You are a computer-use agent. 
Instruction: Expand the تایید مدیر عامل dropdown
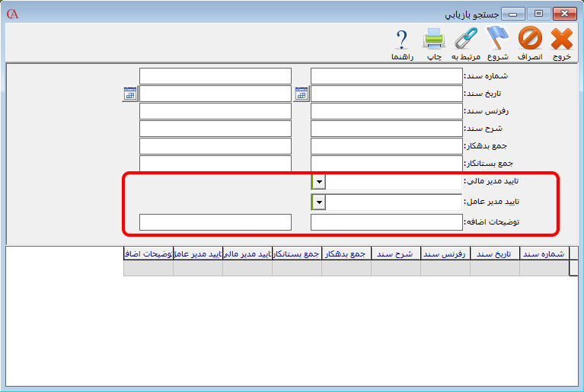[x=318, y=202]
